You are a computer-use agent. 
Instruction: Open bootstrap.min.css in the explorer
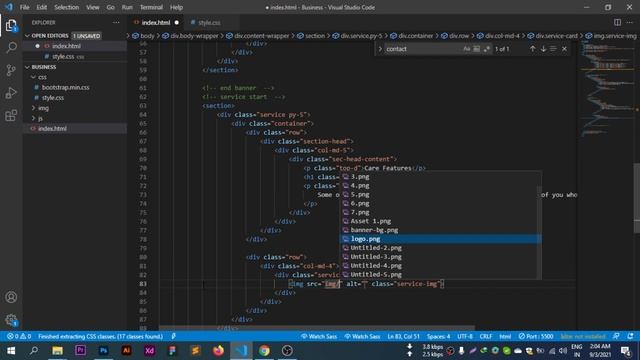[x=65, y=87]
